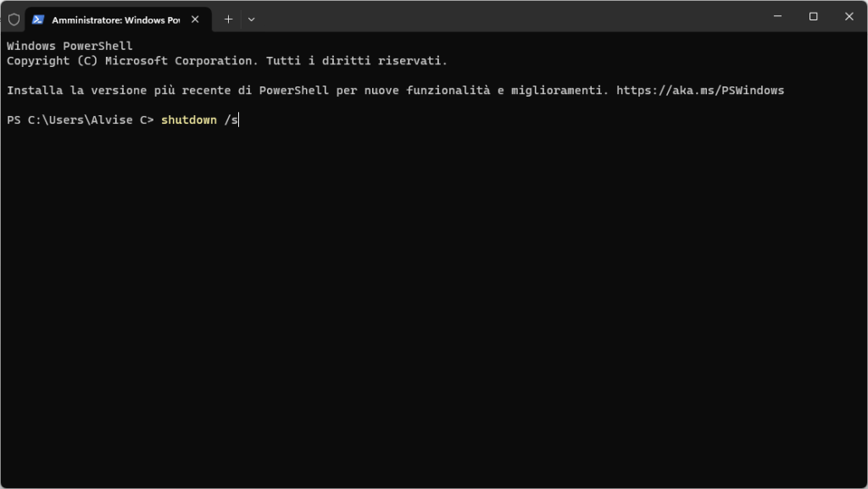Select the Amministratore: Windows PowerShell tab title
The width and height of the screenshot is (868, 489).
115,19
